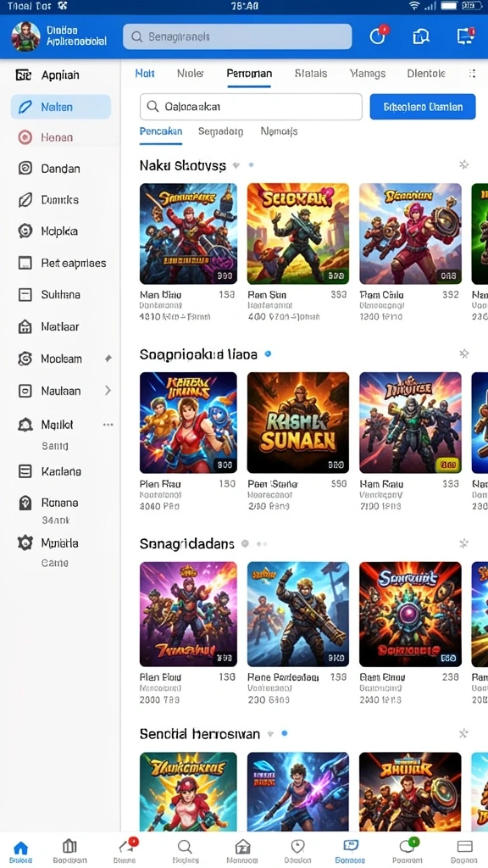Screen dimensions: 488x868
Task: Star the Soapnioakid Iiapa section
Action: pos(464,353)
